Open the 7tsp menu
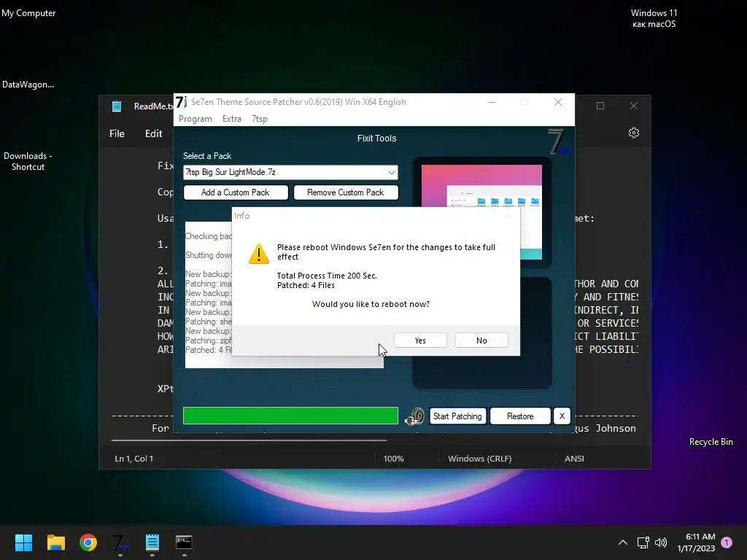This screenshot has height=560, width=747. pos(260,119)
